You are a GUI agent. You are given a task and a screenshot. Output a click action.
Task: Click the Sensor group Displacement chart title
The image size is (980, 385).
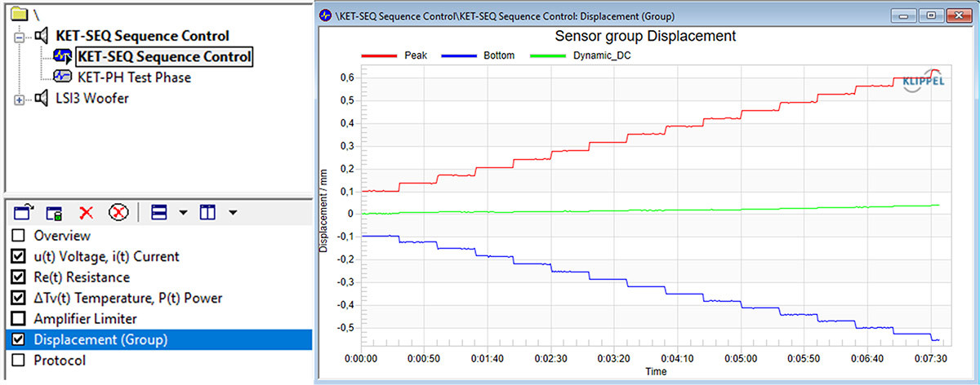pyautogui.click(x=645, y=36)
